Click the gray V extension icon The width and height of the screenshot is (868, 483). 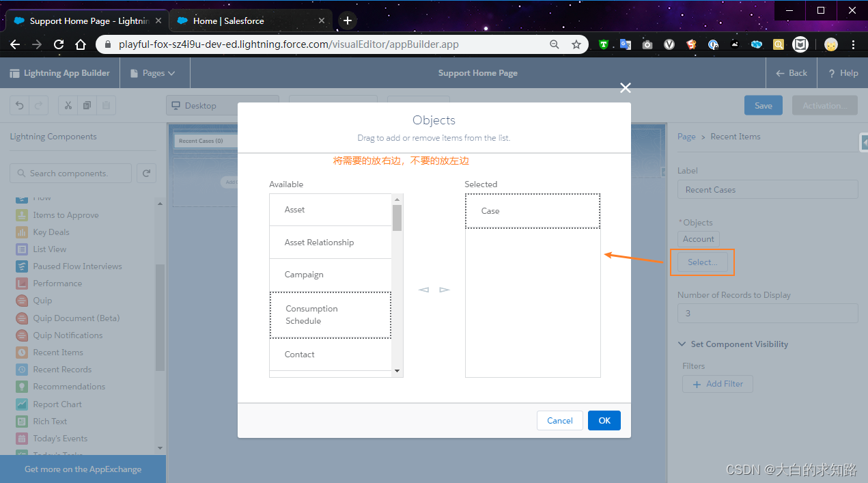[669, 44]
